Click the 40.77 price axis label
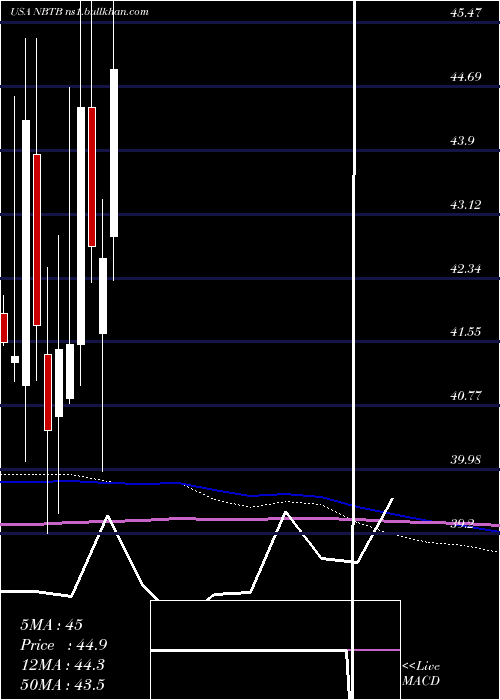This screenshot has height=700, width=500. (466, 396)
